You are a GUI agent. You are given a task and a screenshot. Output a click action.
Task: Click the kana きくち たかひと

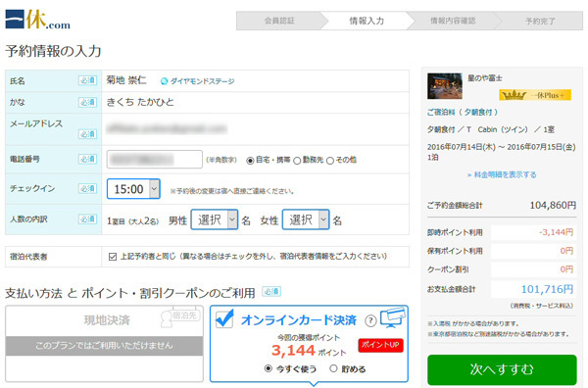140,102
